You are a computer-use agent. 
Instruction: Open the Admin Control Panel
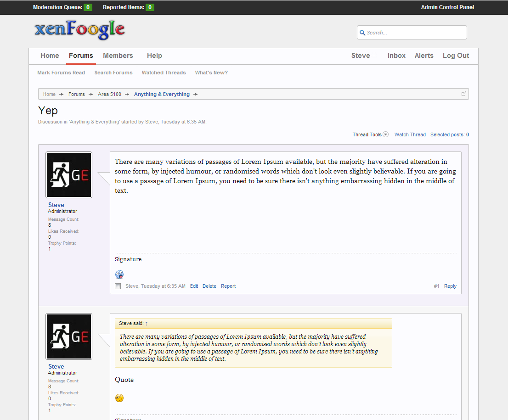pyautogui.click(x=447, y=7)
